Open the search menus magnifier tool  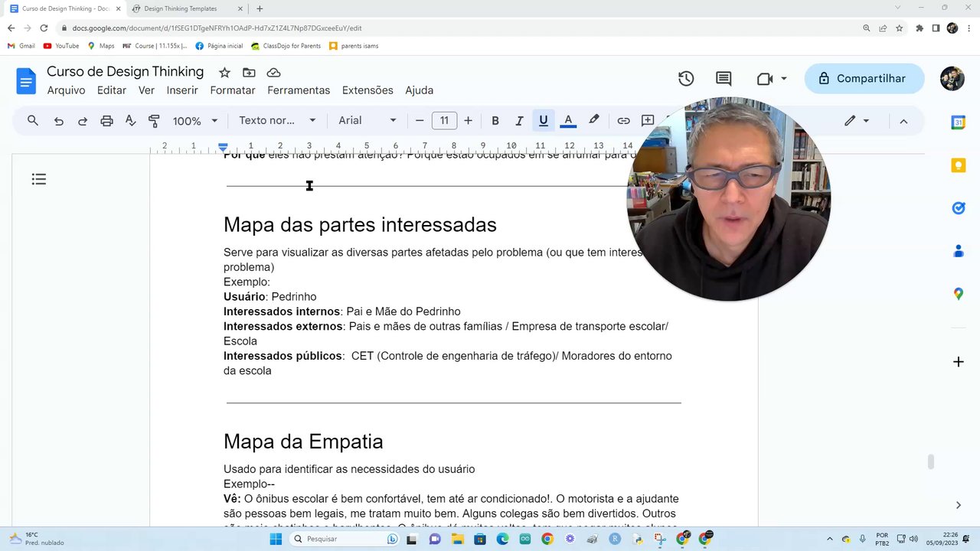pyautogui.click(x=33, y=120)
